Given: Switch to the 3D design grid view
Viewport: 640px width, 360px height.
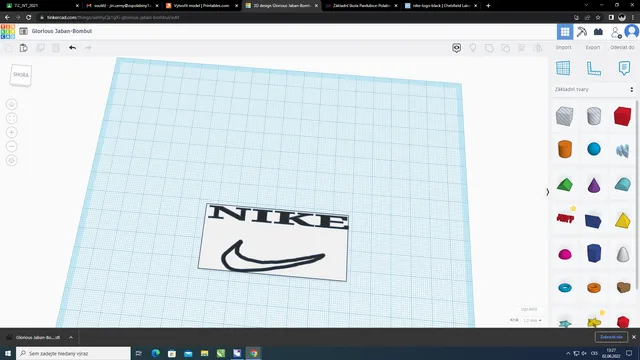Looking at the screenshot, I should (x=565, y=31).
